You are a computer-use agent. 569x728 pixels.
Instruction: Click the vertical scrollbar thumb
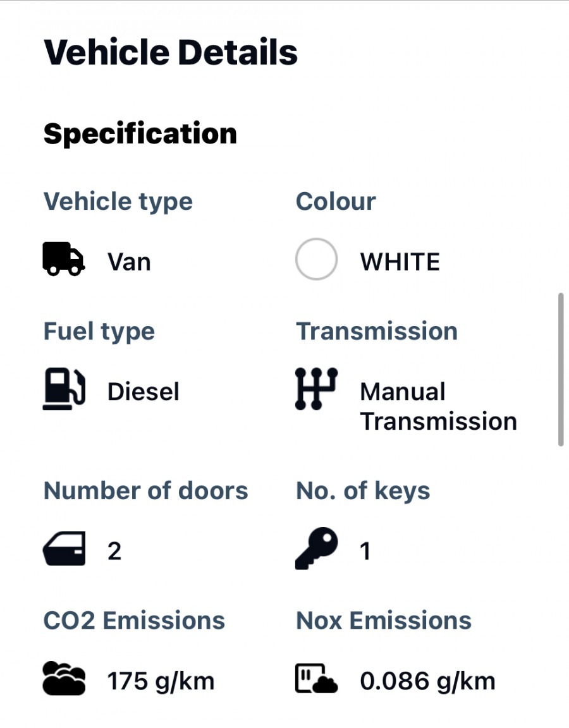pos(560,370)
